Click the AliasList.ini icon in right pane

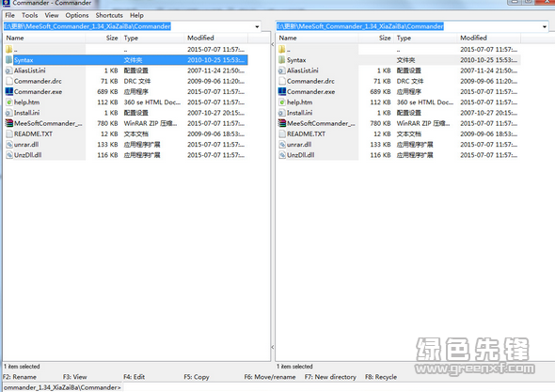(282, 71)
